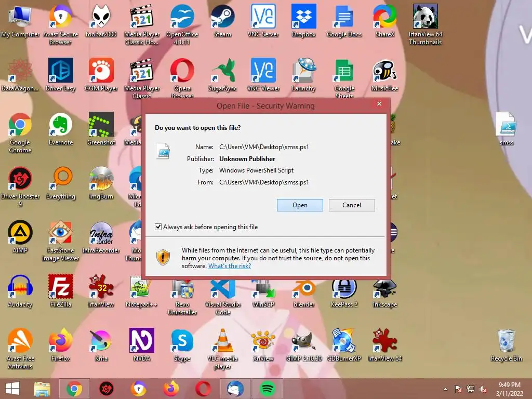The width and height of the screenshot is (532, 399).
Task: Select the IrfanView 32-bit desktop icon
Action: pyautogui.click(x=101, y=291)
